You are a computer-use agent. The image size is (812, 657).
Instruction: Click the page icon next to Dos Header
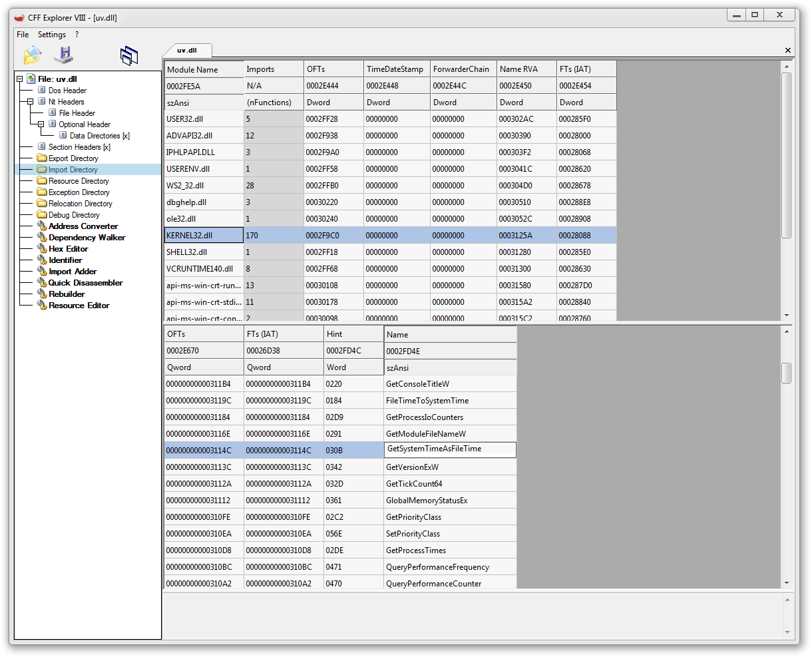[42, 90]
